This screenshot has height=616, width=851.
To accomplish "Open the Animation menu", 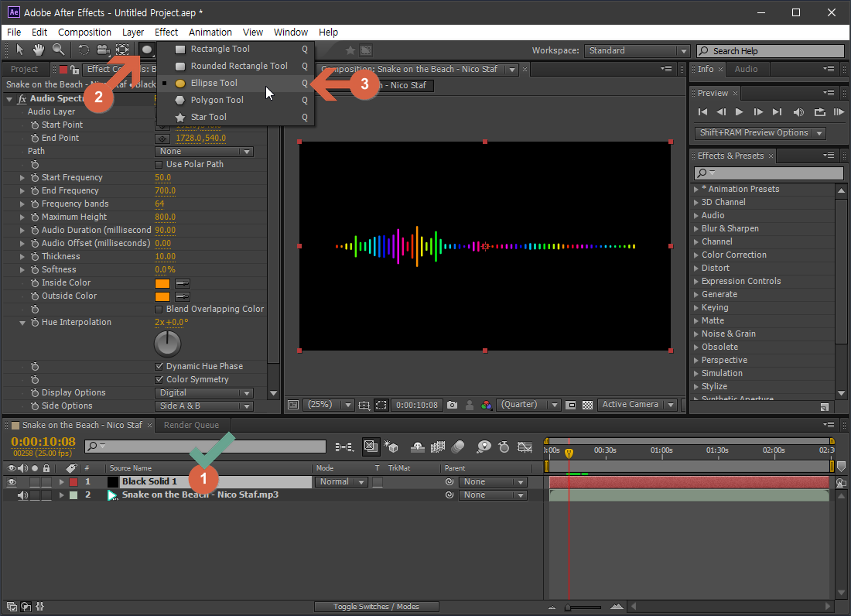I will click(x=210, y=32).
